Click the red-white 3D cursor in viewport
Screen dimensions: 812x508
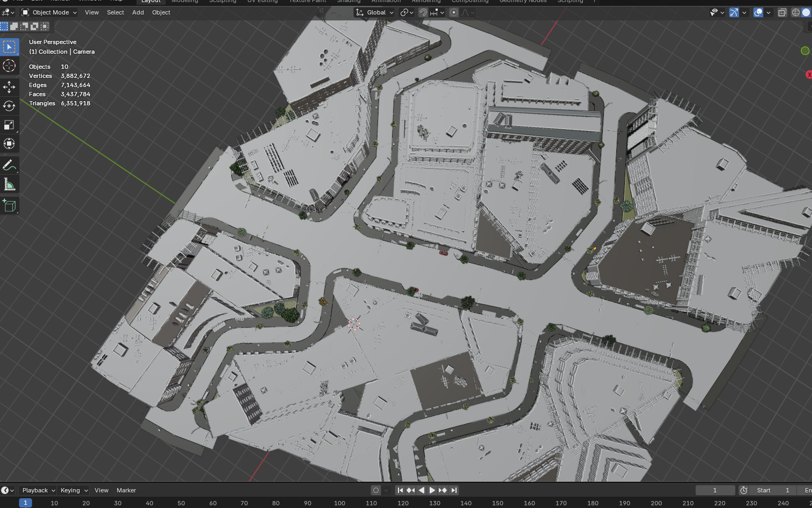[x=354, y=324]
